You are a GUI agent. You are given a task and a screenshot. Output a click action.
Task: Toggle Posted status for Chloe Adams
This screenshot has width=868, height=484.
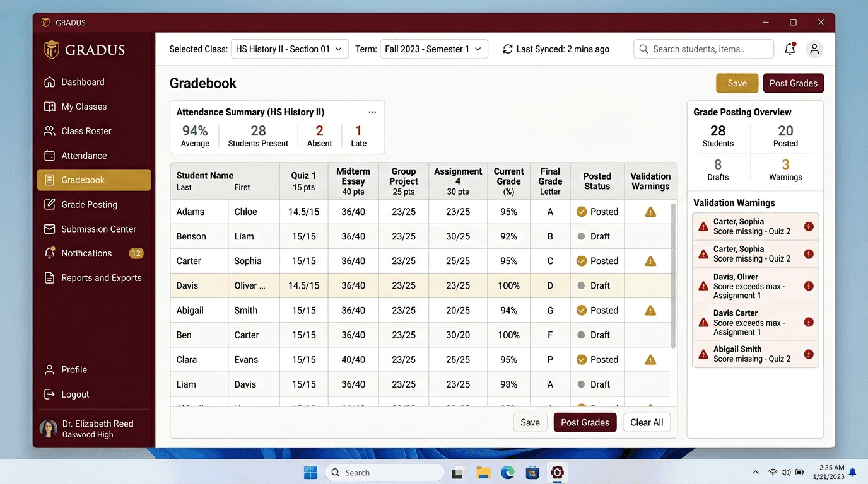597,212
